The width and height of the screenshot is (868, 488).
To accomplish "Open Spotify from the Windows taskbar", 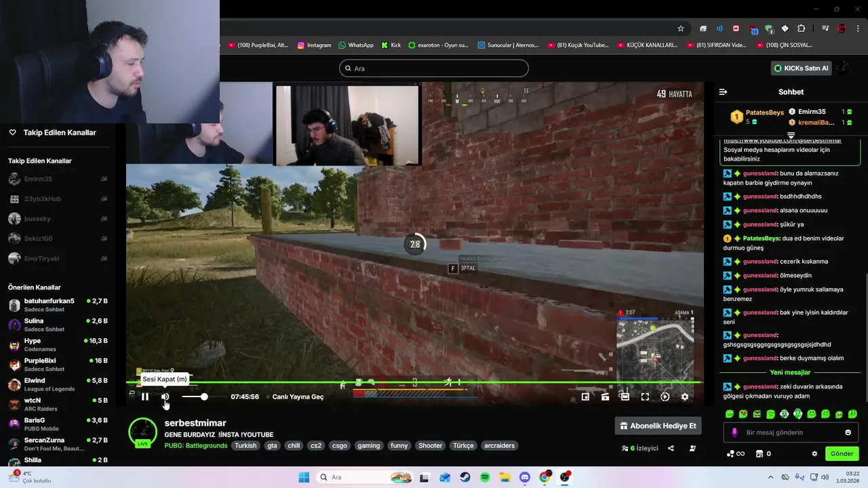I will [485, 477].
